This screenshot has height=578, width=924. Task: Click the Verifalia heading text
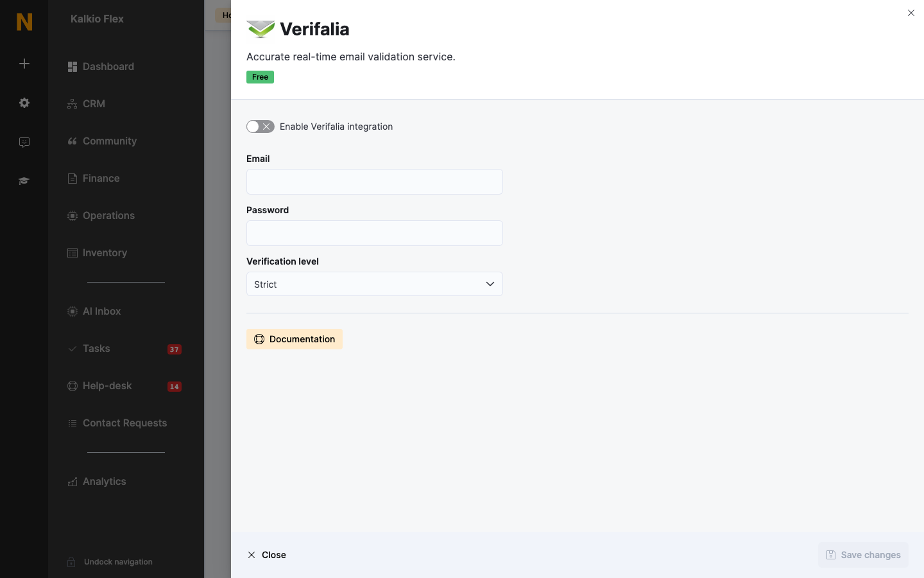(314, 29)
